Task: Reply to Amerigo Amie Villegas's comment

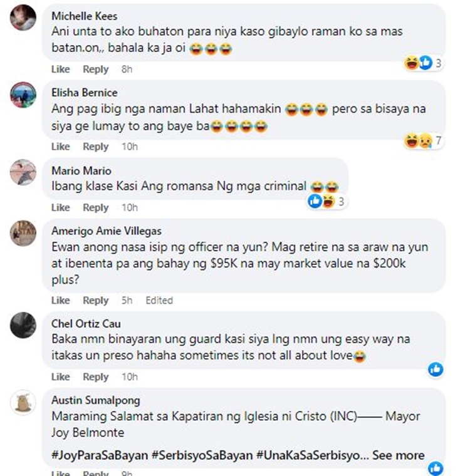Action: [x=96, y=301]
